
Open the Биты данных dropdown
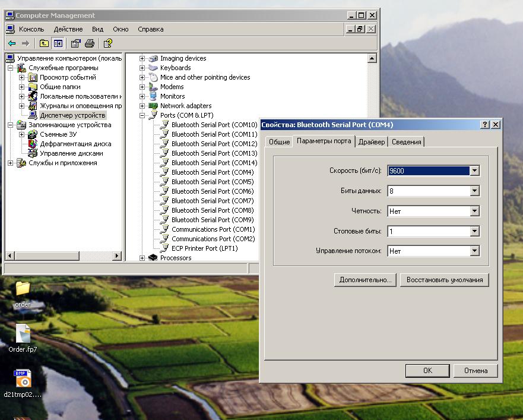coord(474,191)
